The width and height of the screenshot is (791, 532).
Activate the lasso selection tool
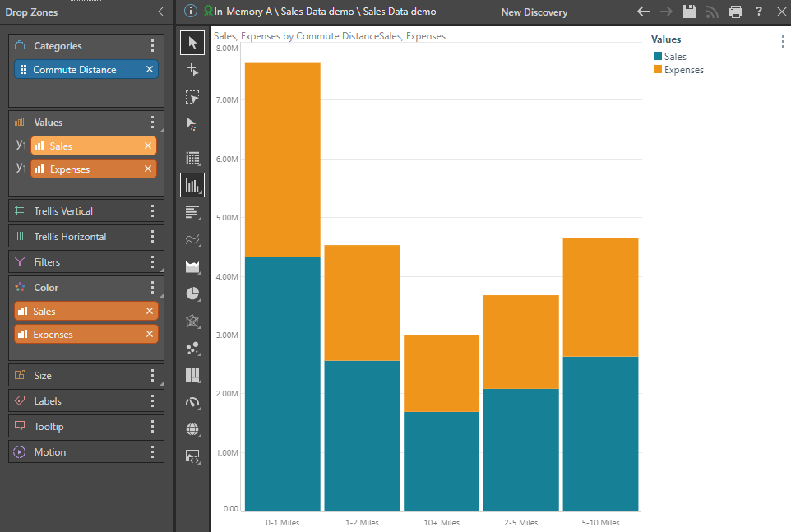192,97
